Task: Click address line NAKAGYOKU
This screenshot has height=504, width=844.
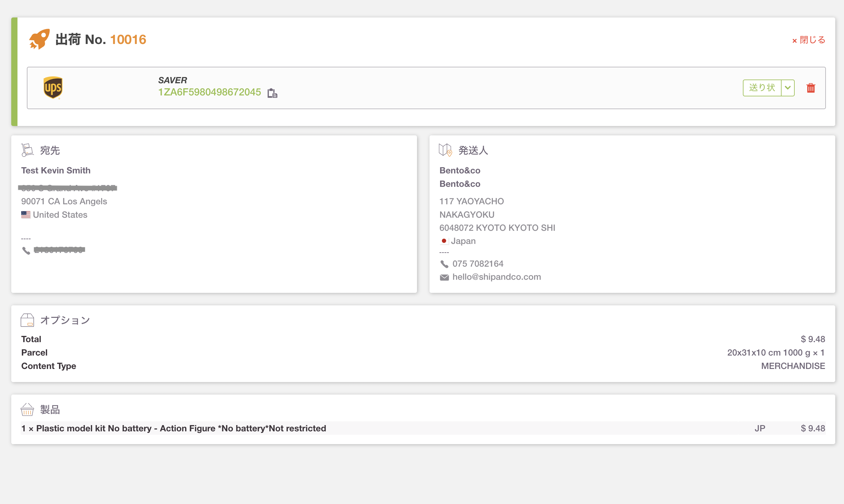Action: 467,215
